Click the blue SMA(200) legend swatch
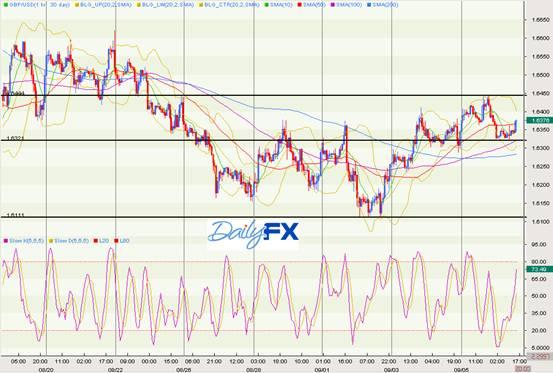The height and width of the screenshot is (373, 553). [369, 5]
